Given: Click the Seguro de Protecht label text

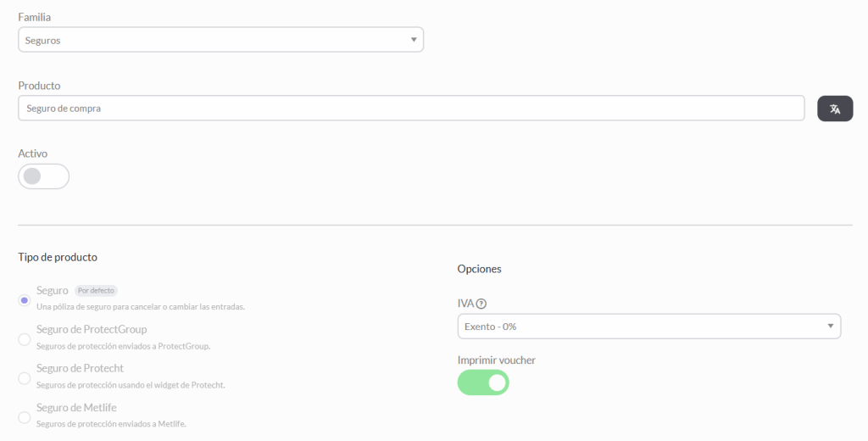Looking at the screenshot, I should coord(80,368).
